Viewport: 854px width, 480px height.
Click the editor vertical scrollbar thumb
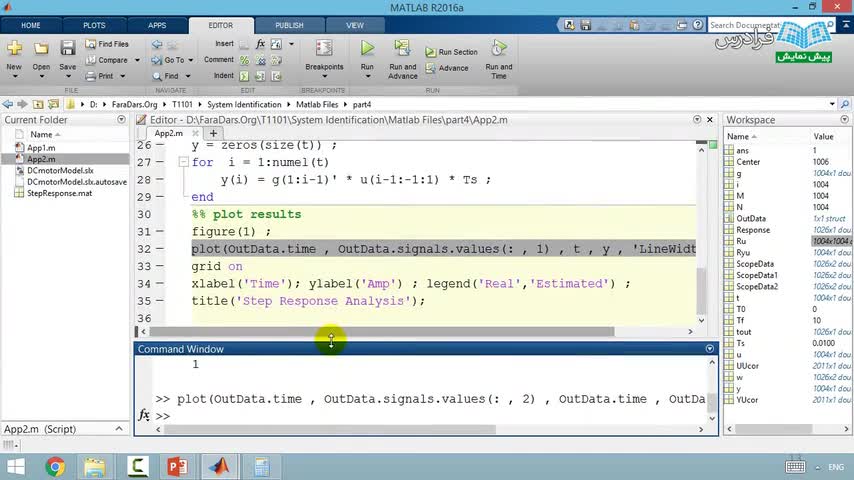(x=702, y=291)
